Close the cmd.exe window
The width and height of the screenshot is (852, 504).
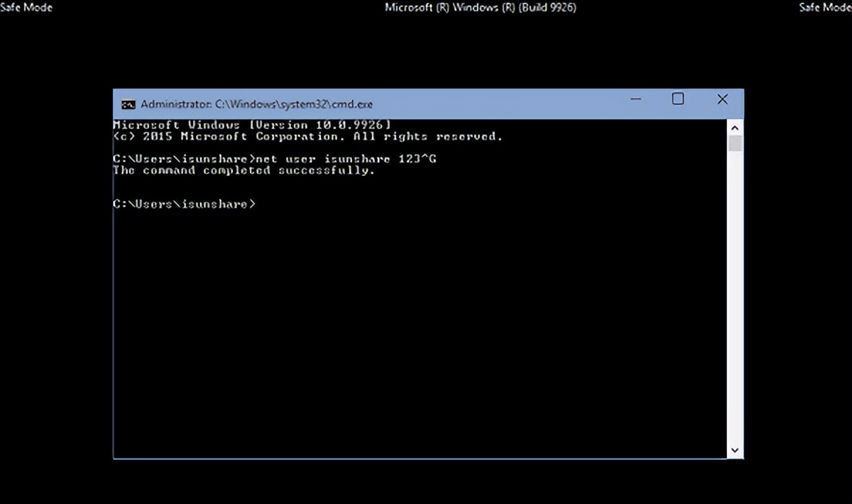coord(722,99)
